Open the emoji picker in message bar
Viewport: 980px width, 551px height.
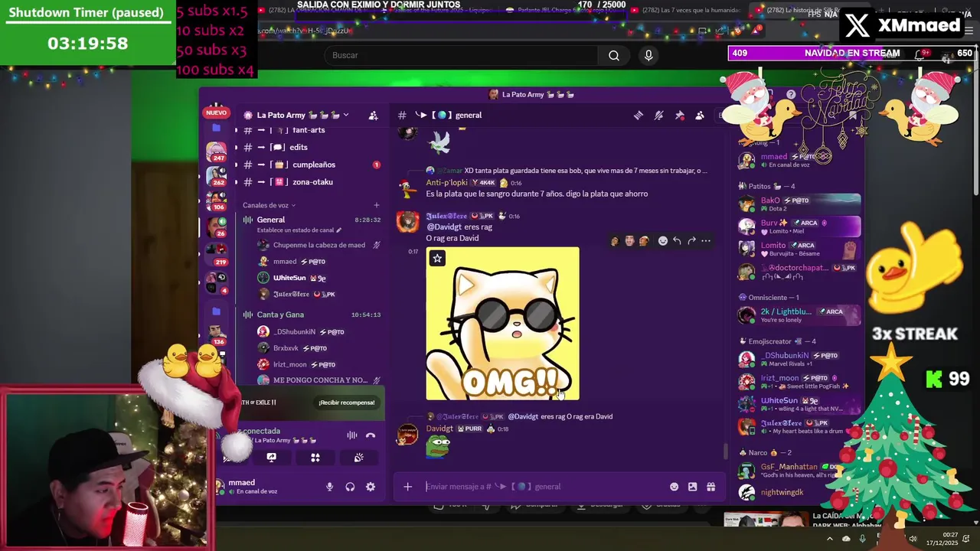tap(674, 487)
